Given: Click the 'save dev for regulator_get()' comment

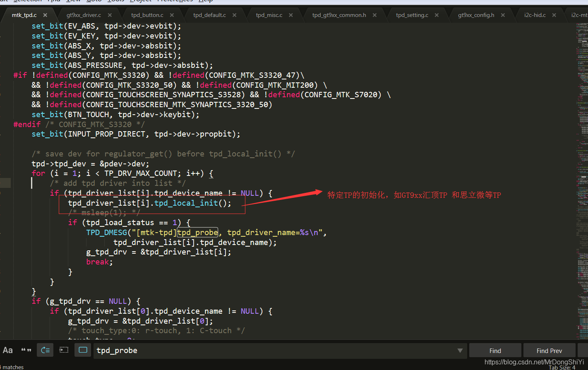Looking at the screenshot, I should 163,154.
